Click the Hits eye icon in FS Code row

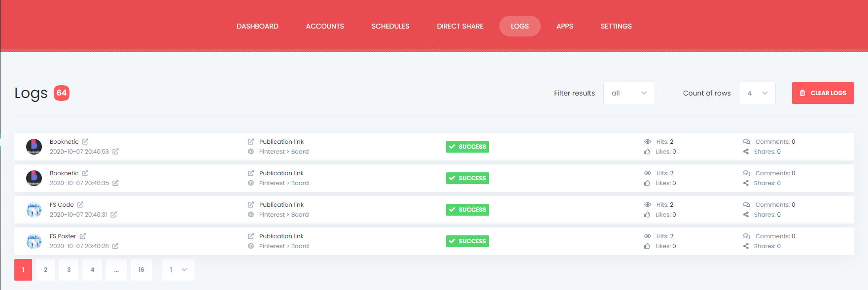click(648, 204)
